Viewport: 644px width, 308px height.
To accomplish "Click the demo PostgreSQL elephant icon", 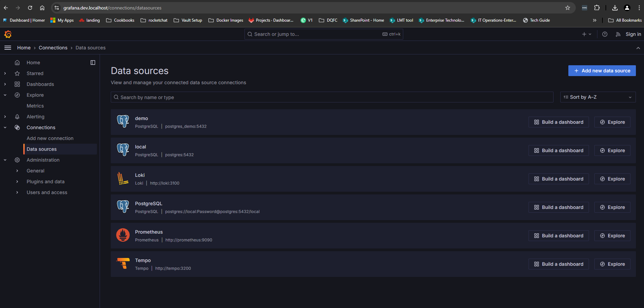I will click(123, 122).
